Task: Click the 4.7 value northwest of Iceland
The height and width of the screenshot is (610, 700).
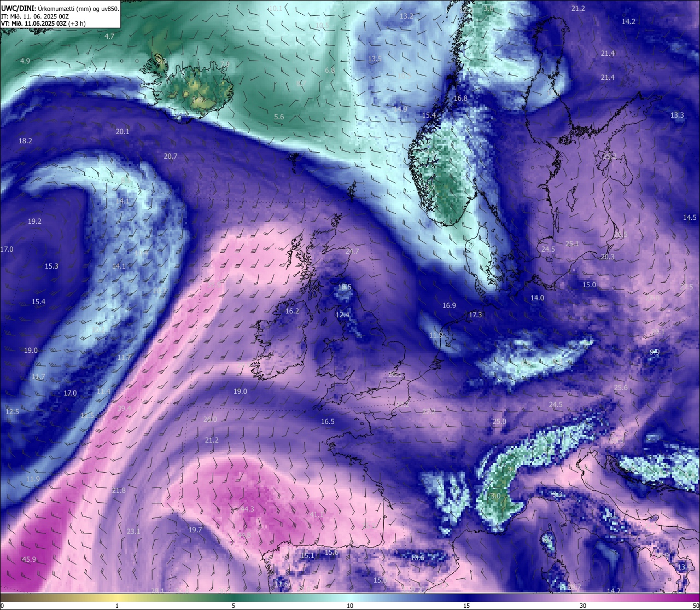Action: click(109, 36)
